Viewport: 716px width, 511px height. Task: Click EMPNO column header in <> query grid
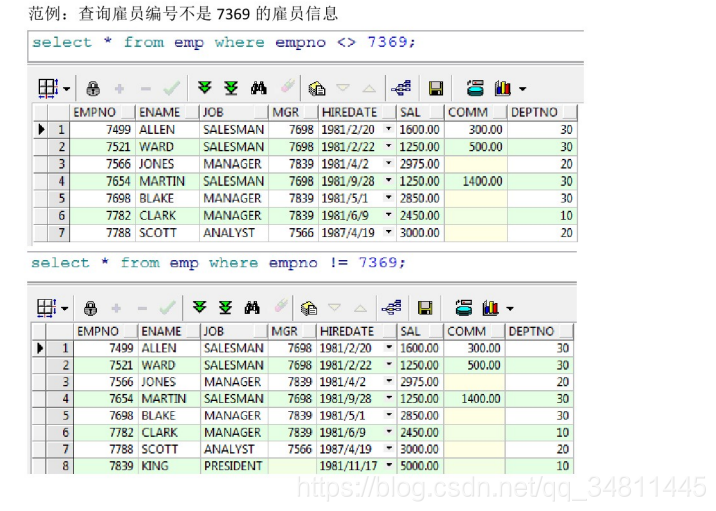click(x=102, y=112)
